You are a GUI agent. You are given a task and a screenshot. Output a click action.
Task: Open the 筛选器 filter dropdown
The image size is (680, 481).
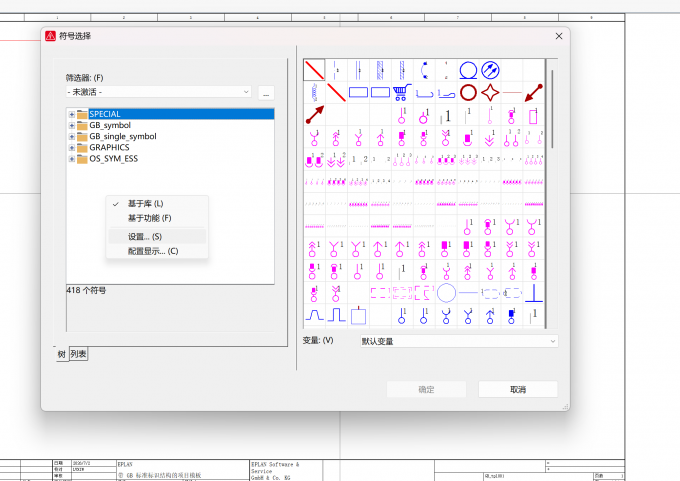(158, 92)
